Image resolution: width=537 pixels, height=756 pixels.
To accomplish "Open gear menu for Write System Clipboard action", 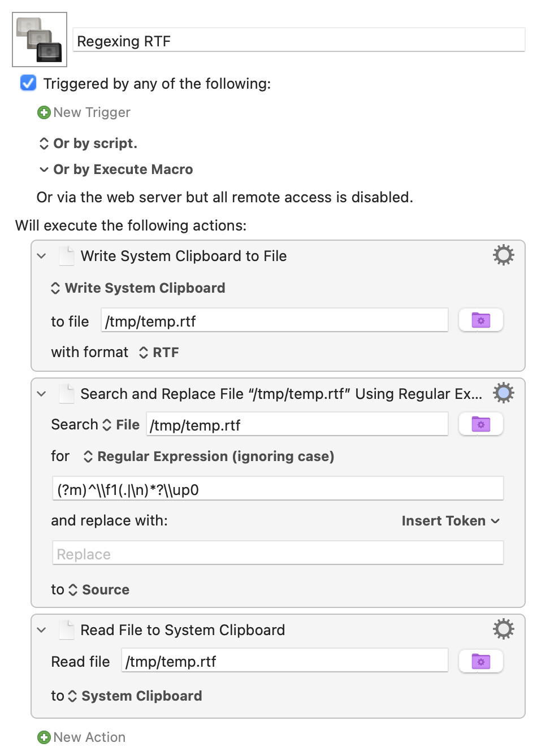I will [503, 255].
